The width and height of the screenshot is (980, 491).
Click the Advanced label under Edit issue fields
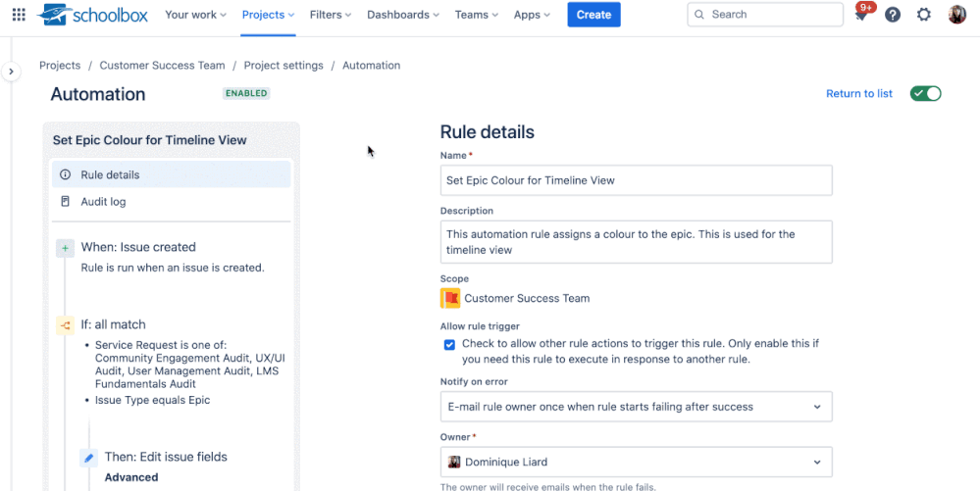tap(131, 477)
